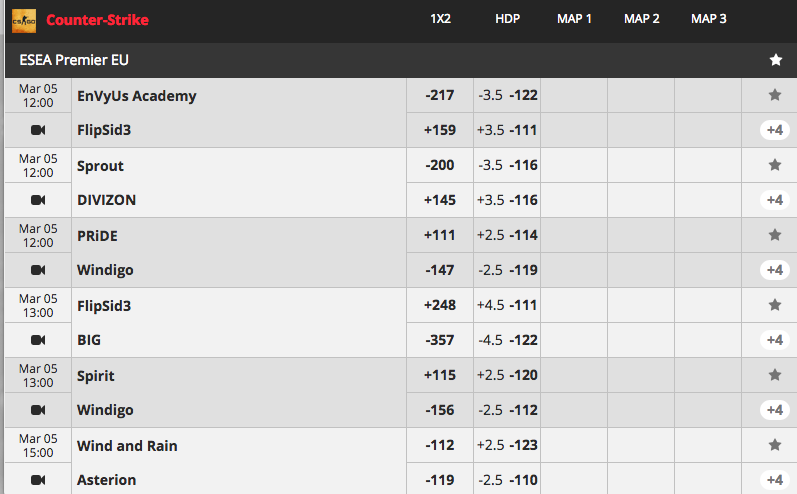Viewport: 797px width, 494px height.
Task: Select the MAP 1 column header
Action: 574,19
